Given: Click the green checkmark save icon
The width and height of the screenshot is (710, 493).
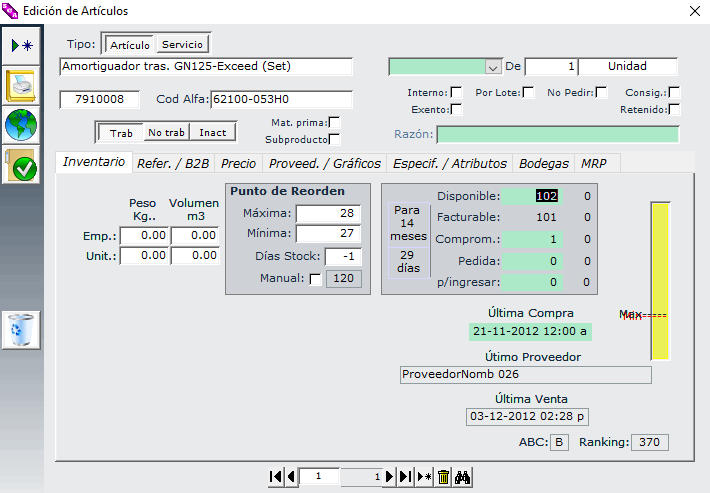Looking at the screenshot, I should (x=21, y=165).
